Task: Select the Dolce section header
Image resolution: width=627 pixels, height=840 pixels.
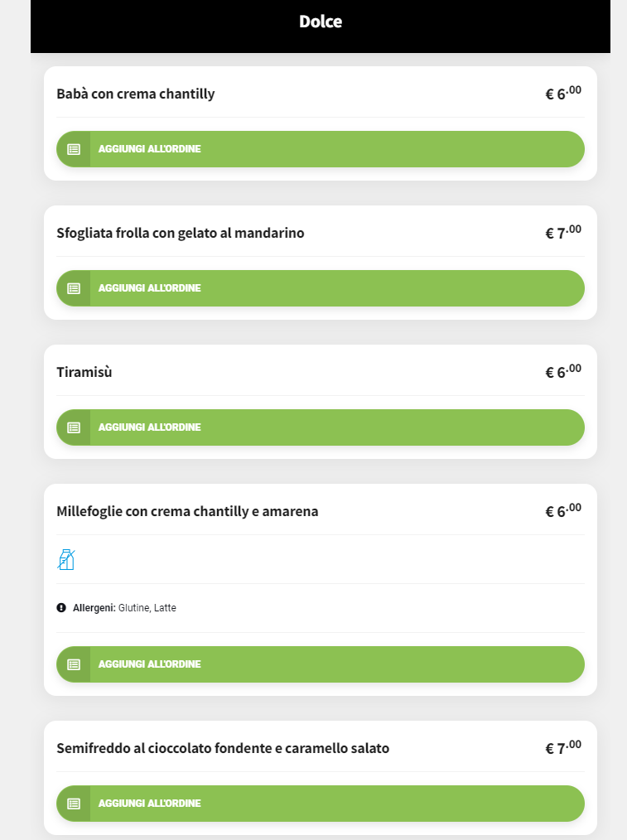Action: click(321, 22)
